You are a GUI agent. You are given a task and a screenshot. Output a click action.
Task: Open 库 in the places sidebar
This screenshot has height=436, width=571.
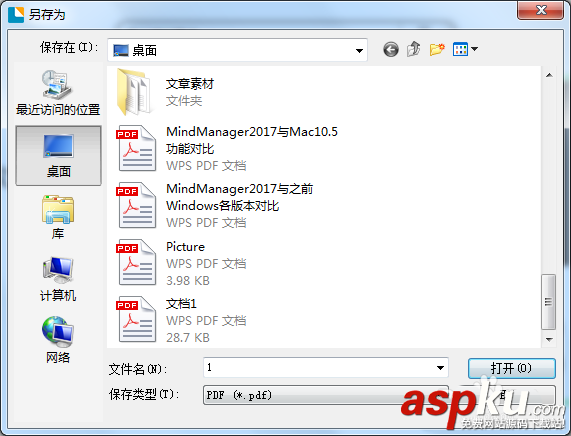(58, 217)
